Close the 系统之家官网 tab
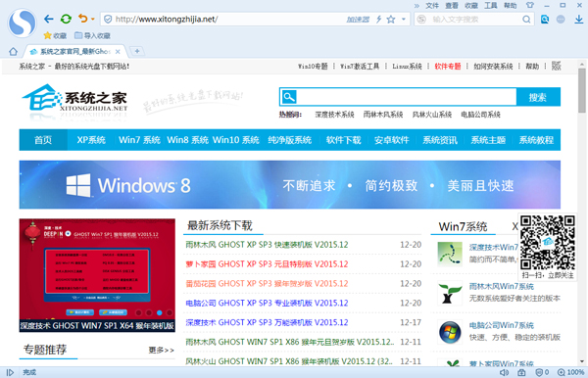Screen dimensions: 588x378 (118, 51)
